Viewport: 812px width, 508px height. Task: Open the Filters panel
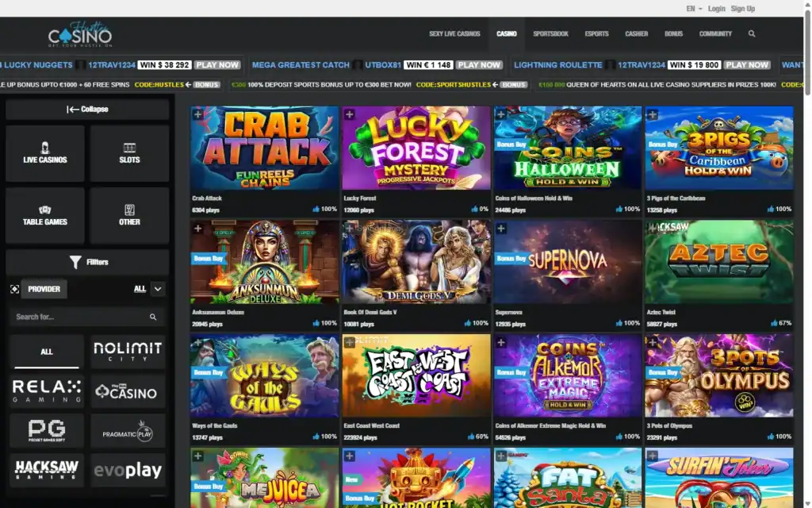pos(87,262)
